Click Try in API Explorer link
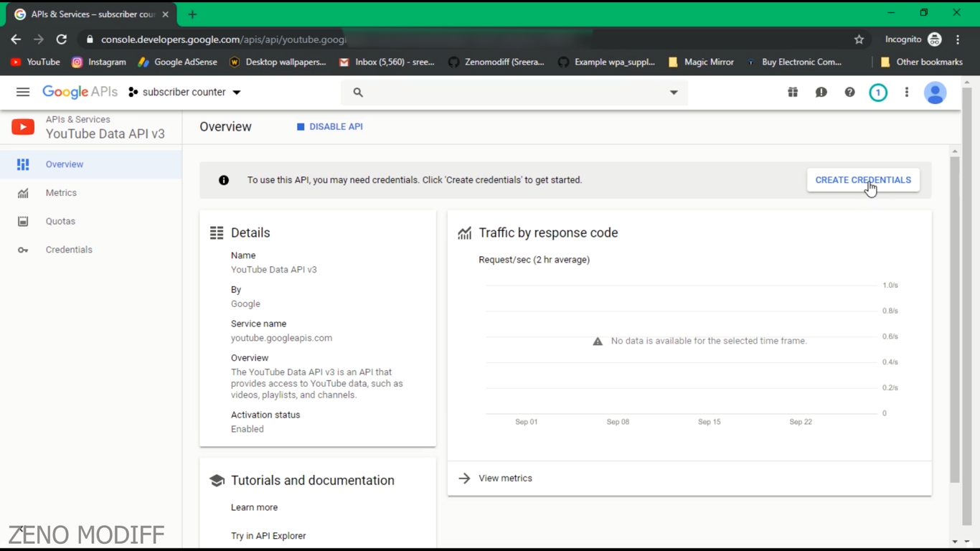 pyautogui.click(x=268, y=536)
